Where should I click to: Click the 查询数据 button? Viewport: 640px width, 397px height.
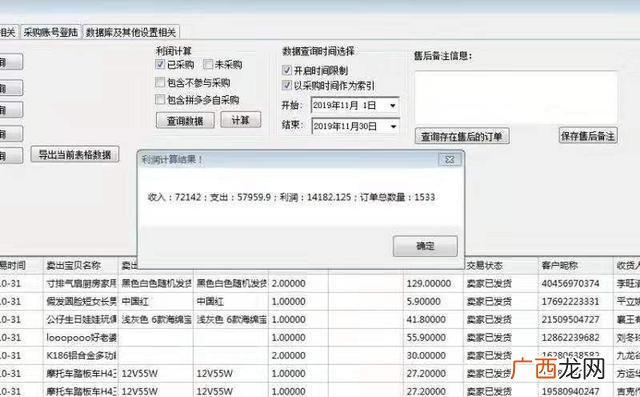click(x=185, y=120)
